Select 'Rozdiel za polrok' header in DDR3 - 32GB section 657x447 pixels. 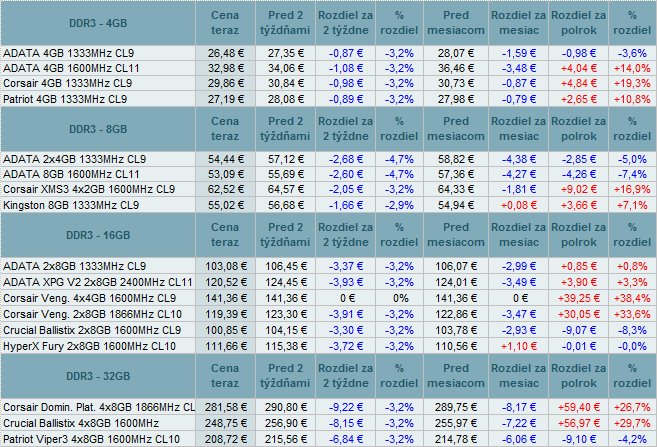(578, 376)
